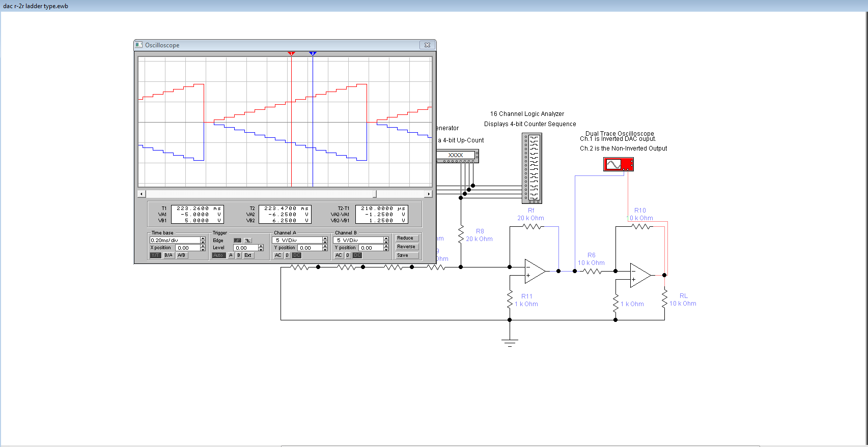Set Channel A coupling to 0

click(x=287, y=255)
